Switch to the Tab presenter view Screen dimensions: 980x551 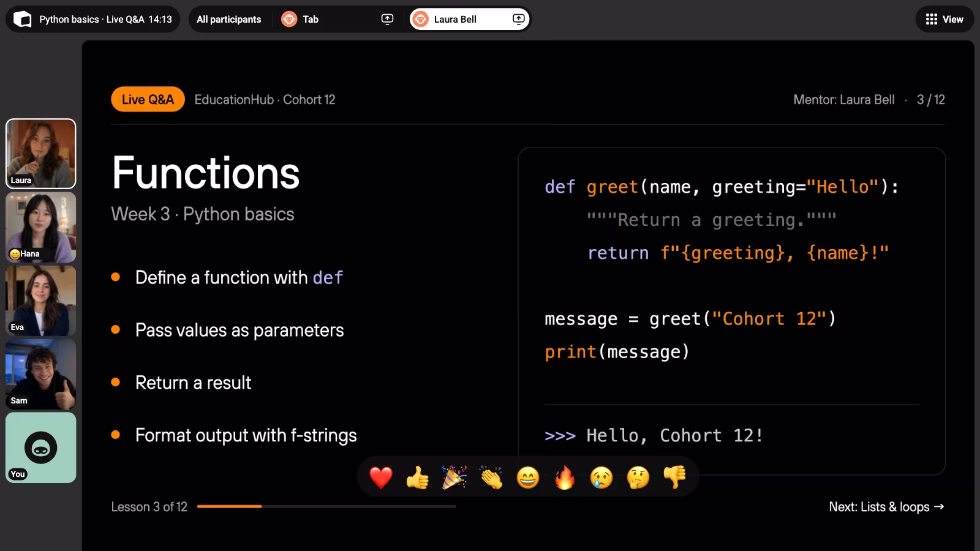tap(337, 19)
